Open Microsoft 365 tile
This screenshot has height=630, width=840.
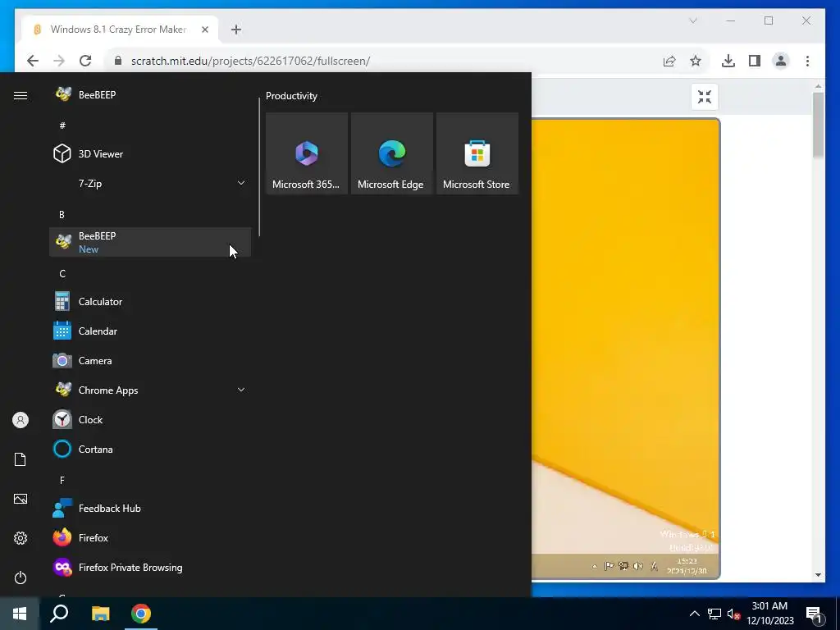click(307, 153)
